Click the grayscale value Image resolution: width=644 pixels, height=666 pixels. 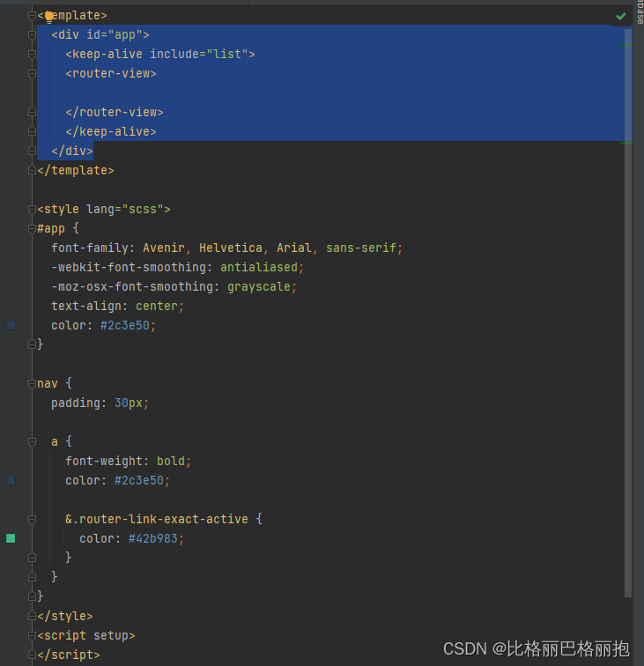(259, 286)
